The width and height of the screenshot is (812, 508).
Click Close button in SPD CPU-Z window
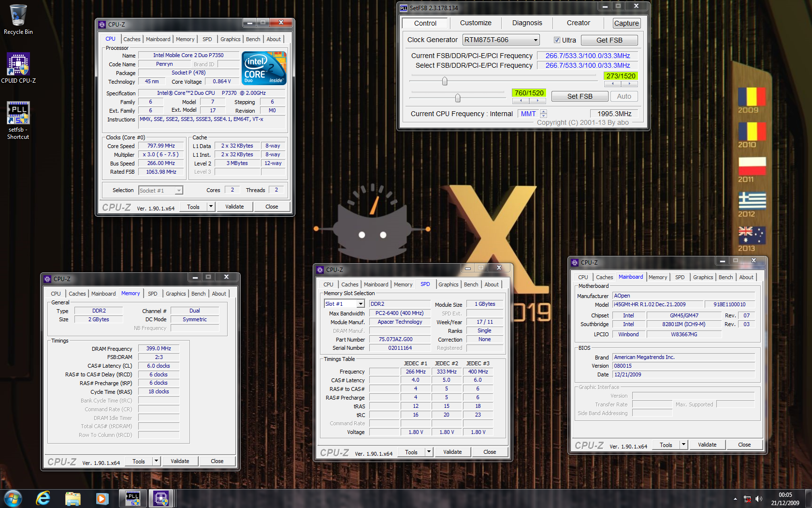[490, 452]
